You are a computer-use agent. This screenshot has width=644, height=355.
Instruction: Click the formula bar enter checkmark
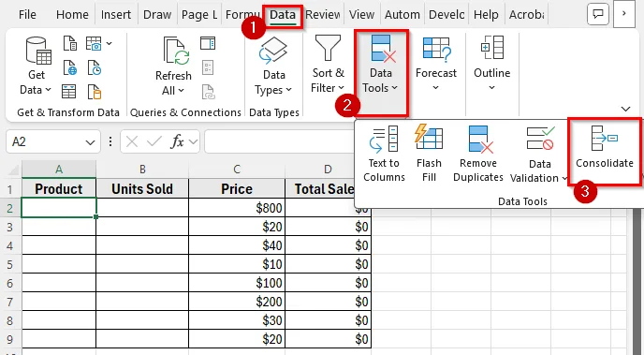pos(154,141)
